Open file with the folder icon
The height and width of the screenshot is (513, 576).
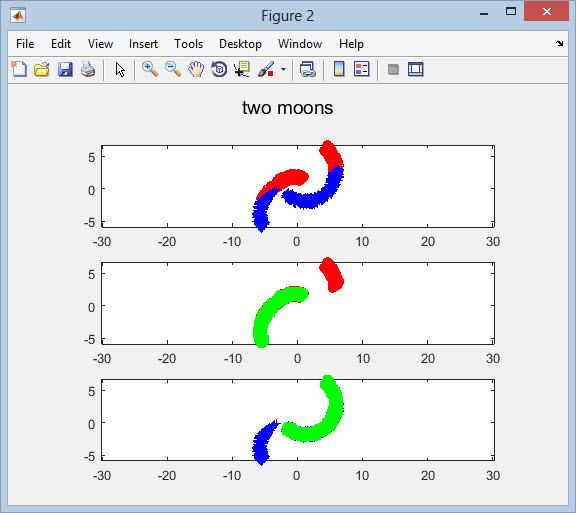[x=42, y=69]
